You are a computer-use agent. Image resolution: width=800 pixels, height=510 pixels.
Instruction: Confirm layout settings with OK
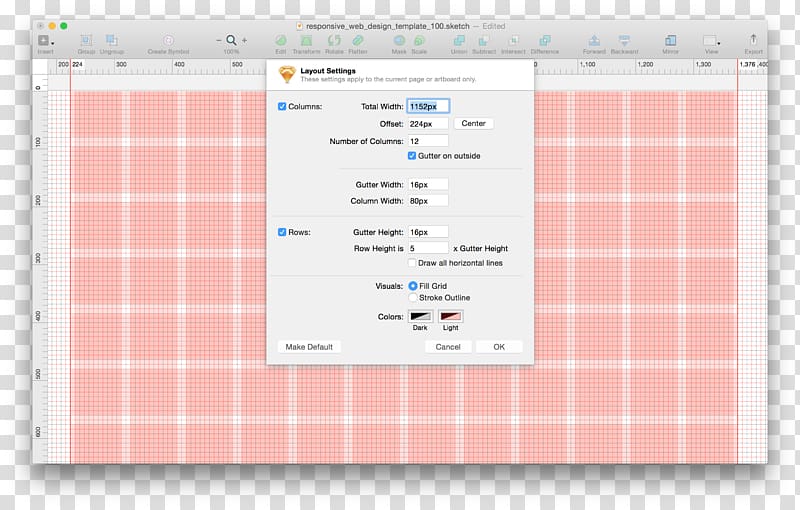click(x=499, y=347)
